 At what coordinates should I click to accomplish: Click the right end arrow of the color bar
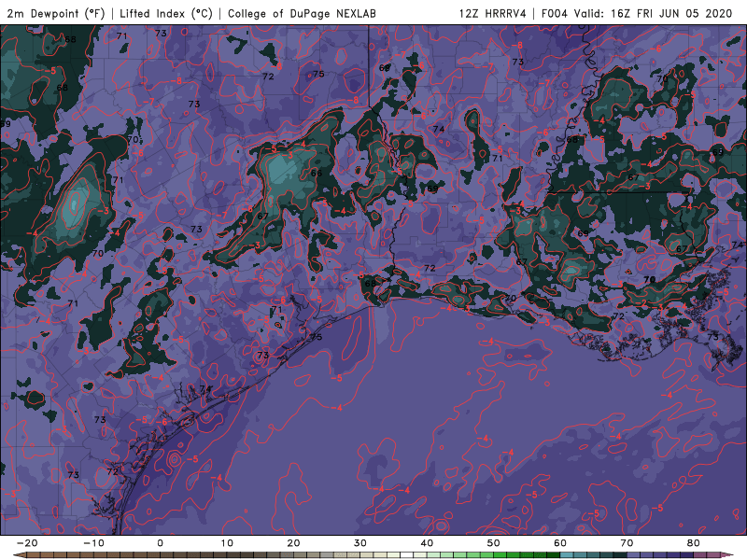[x=727, y=555]
